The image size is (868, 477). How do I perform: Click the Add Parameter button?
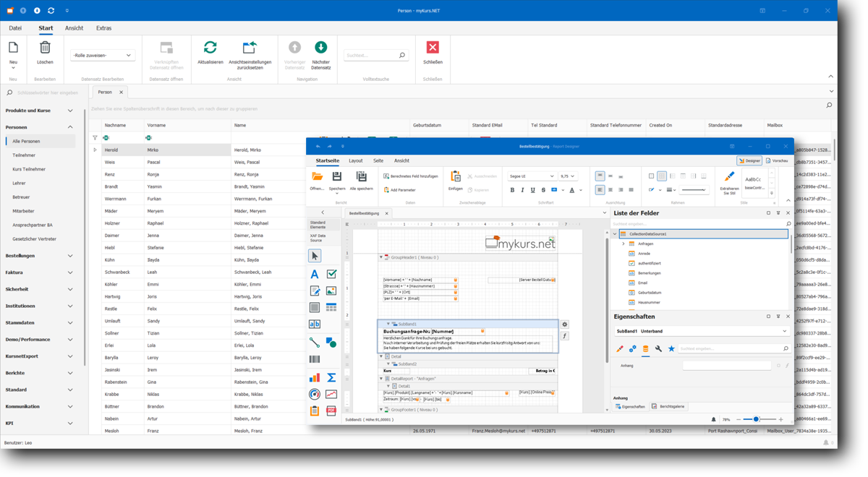[399, 190]
